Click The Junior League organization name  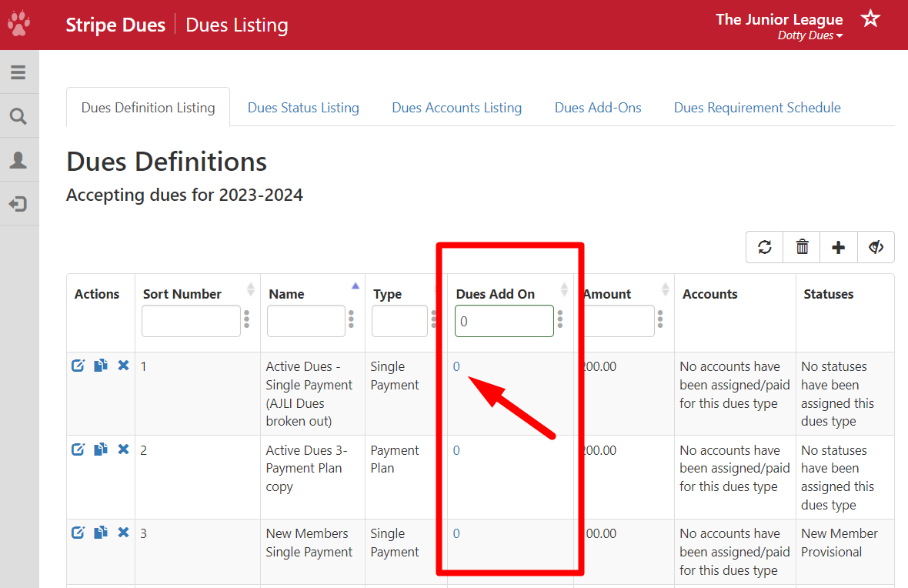[x=779, y=19]
